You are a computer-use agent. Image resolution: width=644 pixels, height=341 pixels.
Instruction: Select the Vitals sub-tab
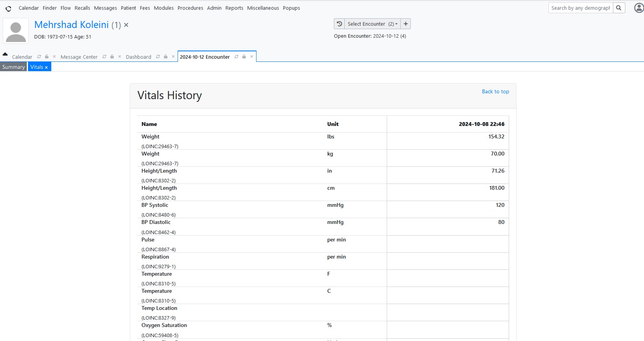[37, 67]
